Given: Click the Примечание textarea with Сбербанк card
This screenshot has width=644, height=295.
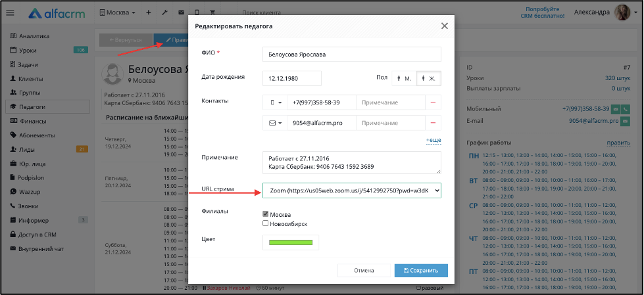Looking at the screenshot, I should pyautogui.click(x=351, y=163).
